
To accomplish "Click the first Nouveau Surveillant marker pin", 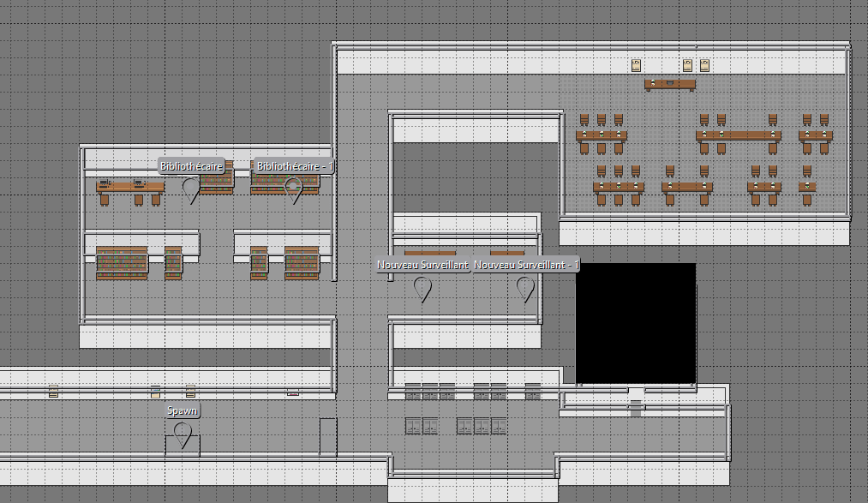I will [422, 289].
